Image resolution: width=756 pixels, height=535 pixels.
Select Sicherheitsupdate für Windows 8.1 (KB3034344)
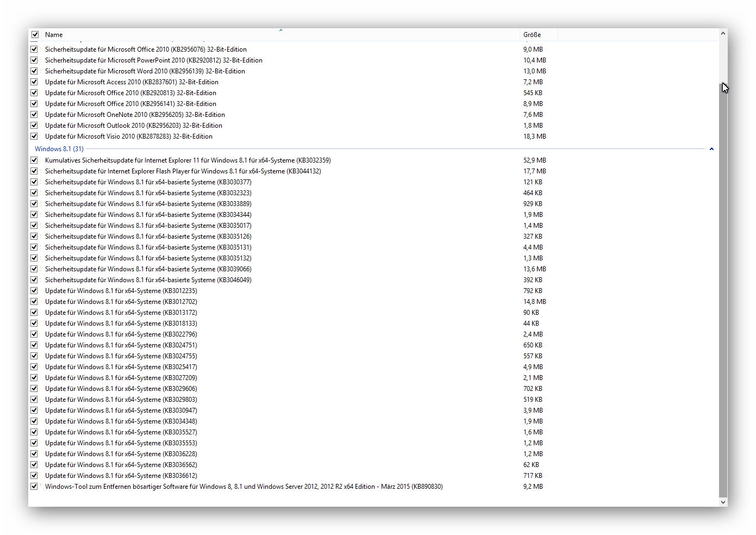[148, 215]
